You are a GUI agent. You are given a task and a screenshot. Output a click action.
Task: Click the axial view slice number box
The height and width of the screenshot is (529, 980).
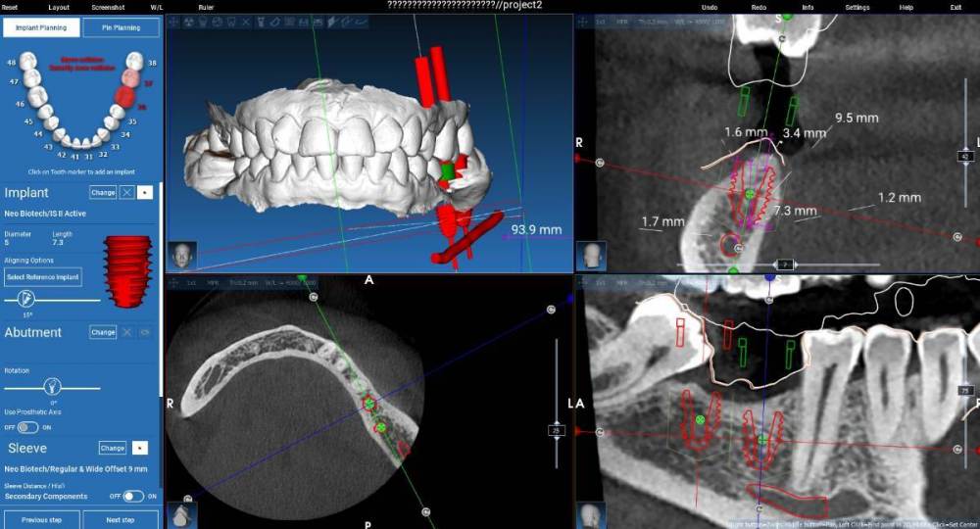coord(556,430)
